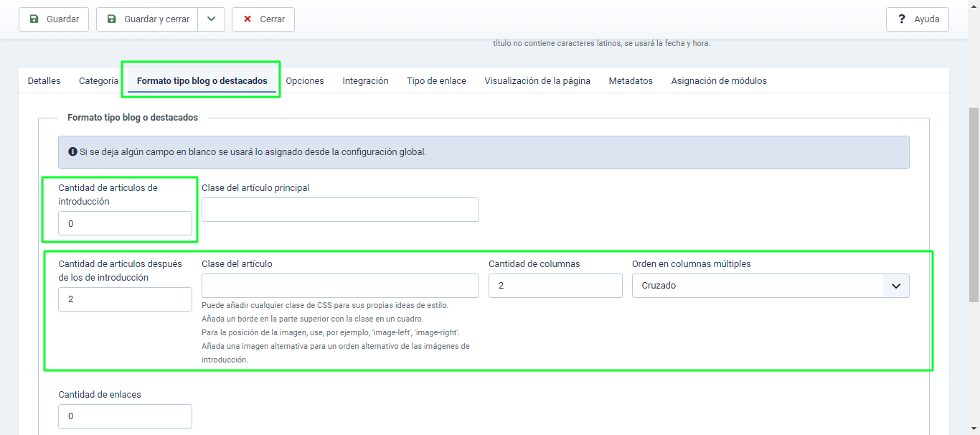Select Formato tipo blog o destacados tab
The width and height of the screenshot is (980, 435).
coord(202,81)
